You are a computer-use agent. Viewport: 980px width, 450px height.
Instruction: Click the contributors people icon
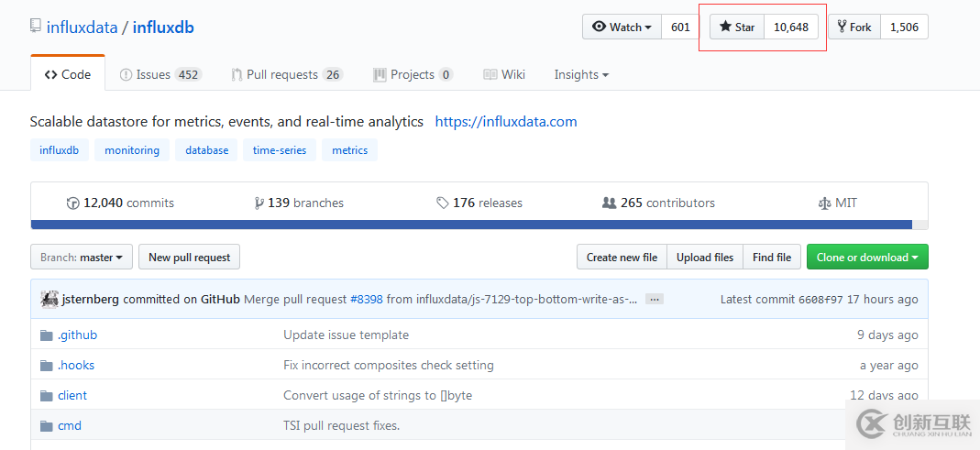pos(609,203)
